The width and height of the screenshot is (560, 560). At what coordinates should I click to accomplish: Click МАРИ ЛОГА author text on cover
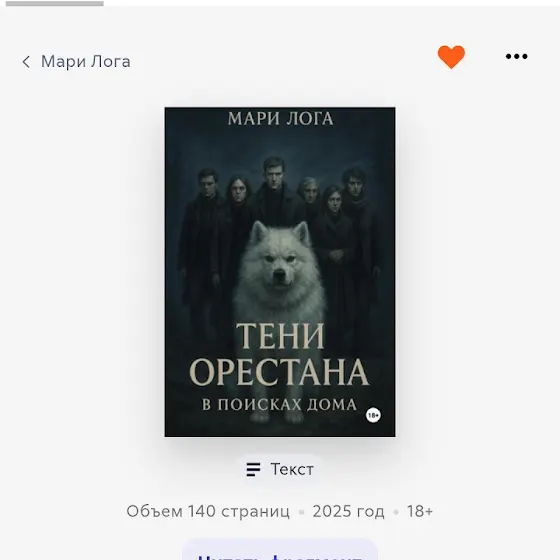coord(280,119)
